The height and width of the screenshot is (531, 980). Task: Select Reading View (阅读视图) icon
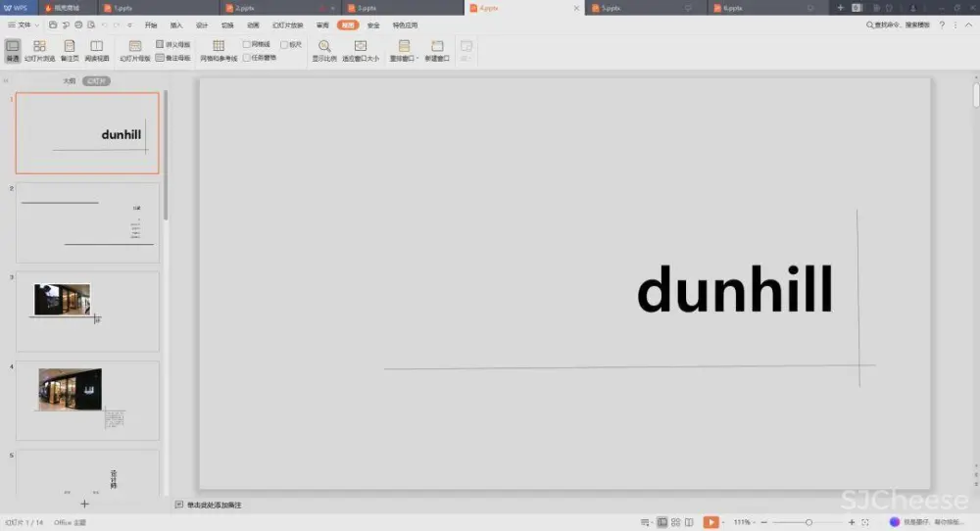coord(96,50)
